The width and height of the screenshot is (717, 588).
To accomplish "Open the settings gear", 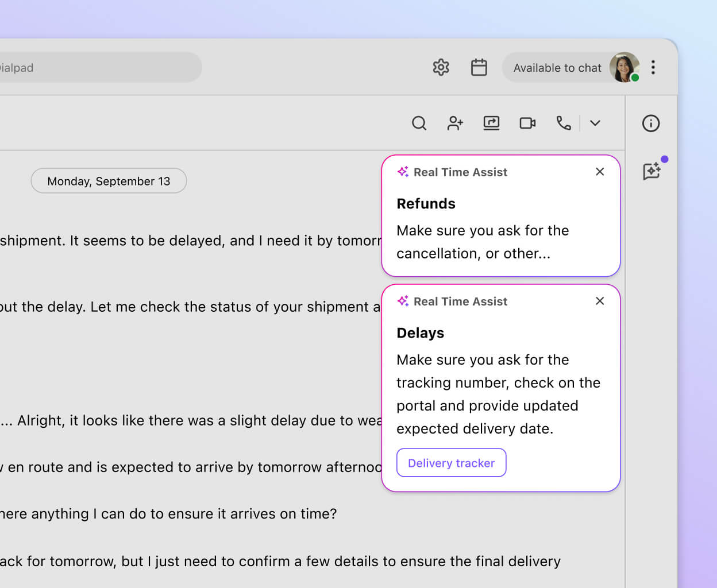I will click(441, 67).
